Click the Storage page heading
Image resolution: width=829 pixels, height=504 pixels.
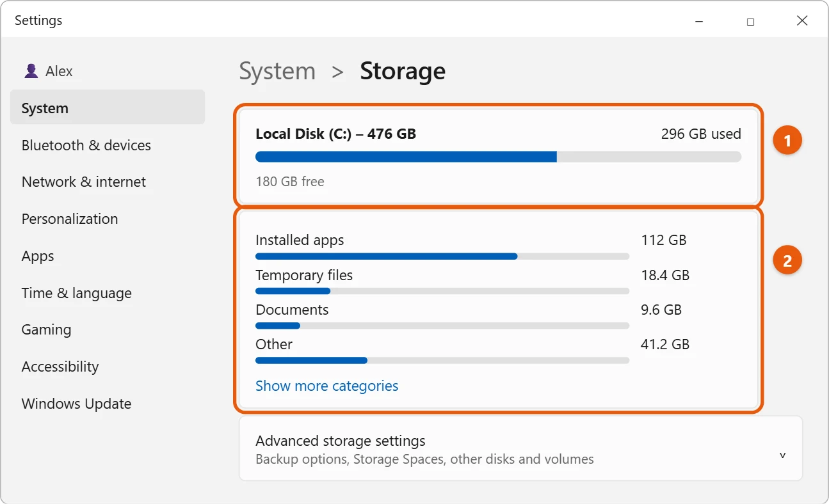(403, 71)
